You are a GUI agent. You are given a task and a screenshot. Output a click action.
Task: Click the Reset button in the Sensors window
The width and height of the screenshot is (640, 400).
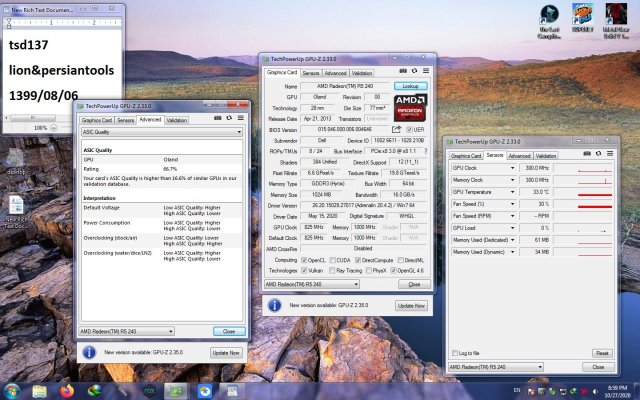[x=602, y=353]
